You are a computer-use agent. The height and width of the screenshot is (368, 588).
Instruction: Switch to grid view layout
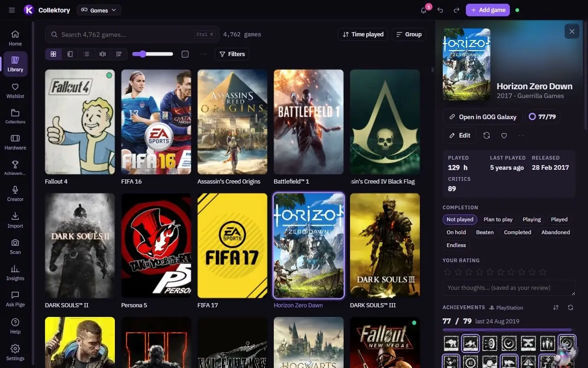(x=53, y=54)
